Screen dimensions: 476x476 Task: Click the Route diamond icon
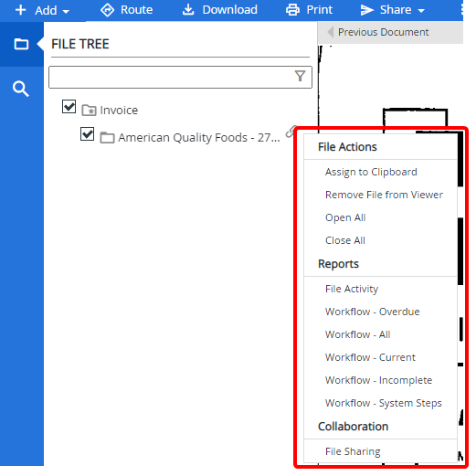tap(107, 10)
